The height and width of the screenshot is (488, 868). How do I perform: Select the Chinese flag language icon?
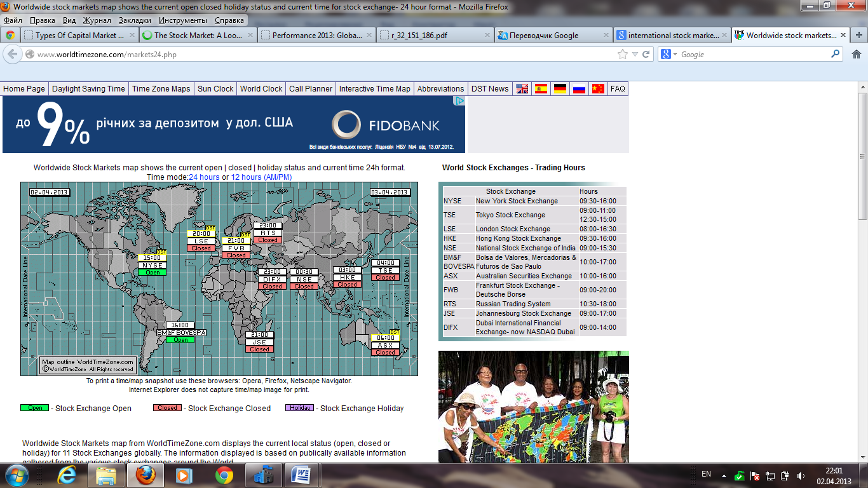[x=598, y=89]
